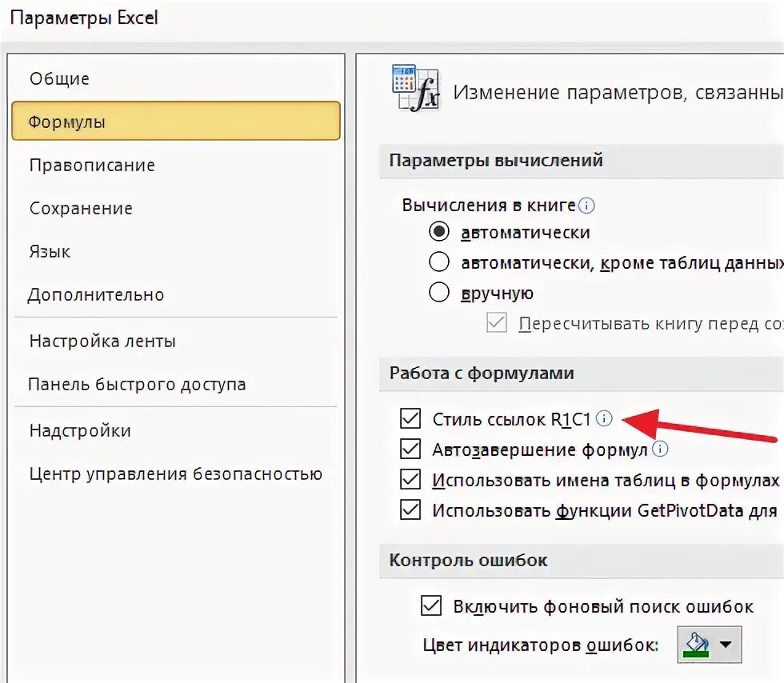Open Центр управления безопасностью

tap(175, 473)
